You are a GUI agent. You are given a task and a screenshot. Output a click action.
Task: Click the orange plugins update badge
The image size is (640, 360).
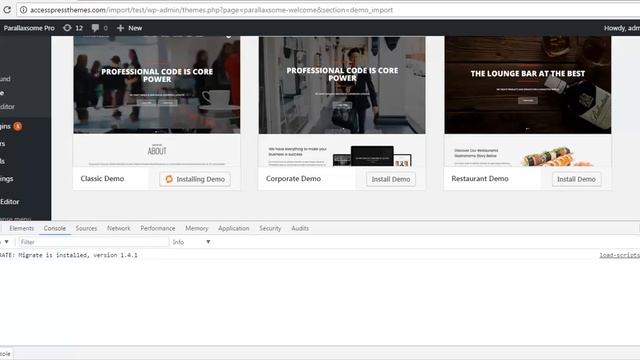18,126
